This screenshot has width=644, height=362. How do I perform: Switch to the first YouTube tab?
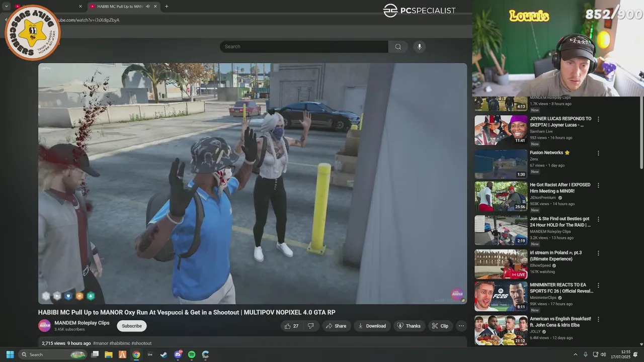pyautogui.click(x=48, y=7)
